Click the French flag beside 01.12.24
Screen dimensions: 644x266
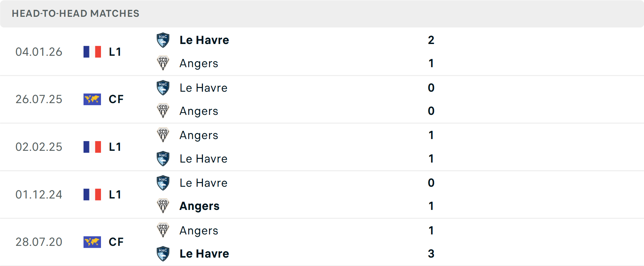pyautogui.click(x=92, y=194)
